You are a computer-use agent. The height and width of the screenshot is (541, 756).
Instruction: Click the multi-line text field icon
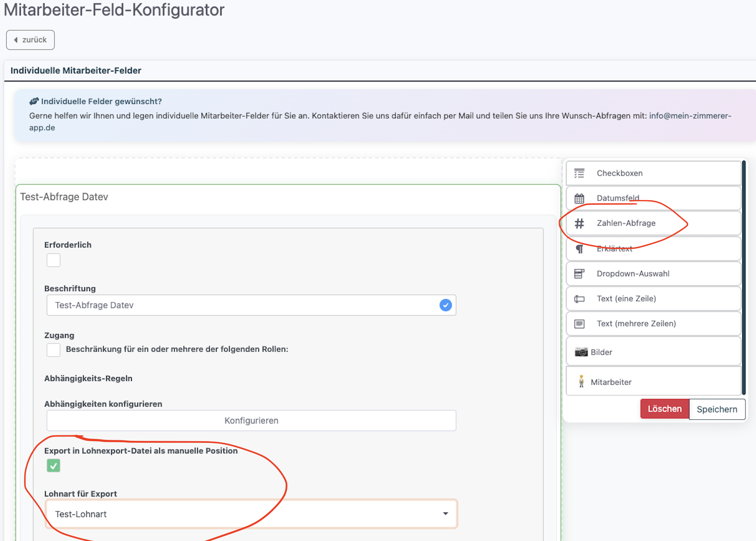579,324
